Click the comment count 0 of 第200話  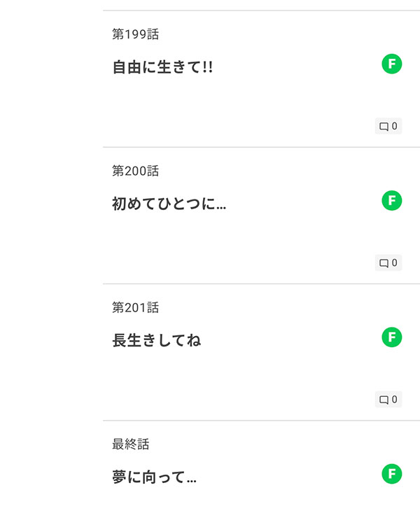coord(395,263)
